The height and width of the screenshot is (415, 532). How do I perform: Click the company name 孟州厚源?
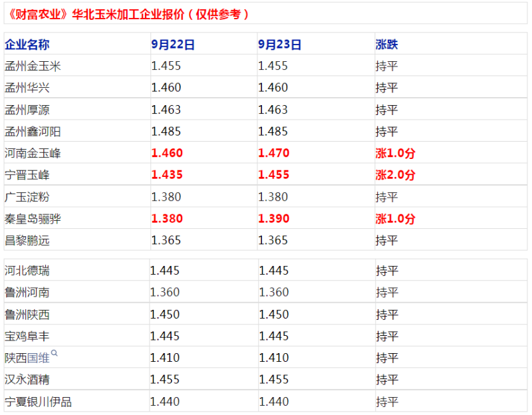[x=27, y=110]
